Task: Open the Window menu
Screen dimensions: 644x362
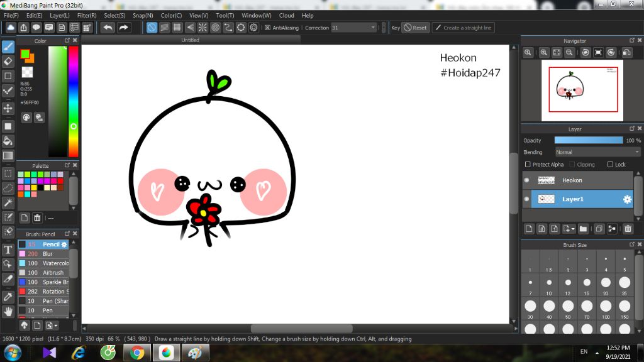Action: tap(257, 16)
